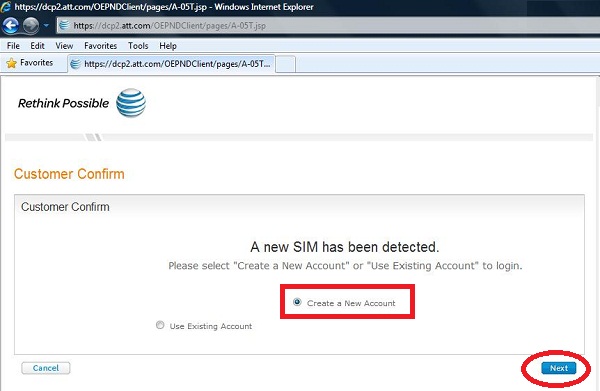600x391 pixels.
Task: Click the Favorites star icon
Action: 12,63
